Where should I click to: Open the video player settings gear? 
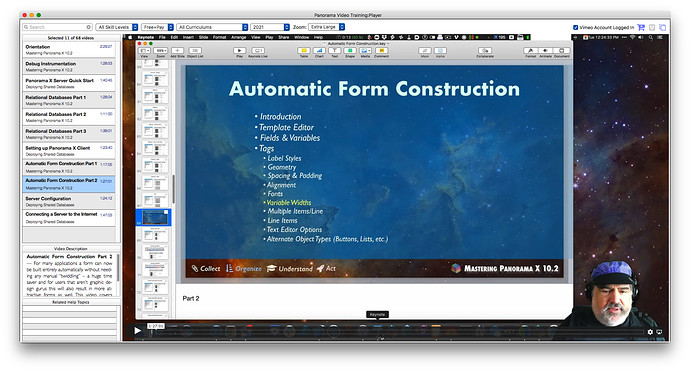coord(650,332)
